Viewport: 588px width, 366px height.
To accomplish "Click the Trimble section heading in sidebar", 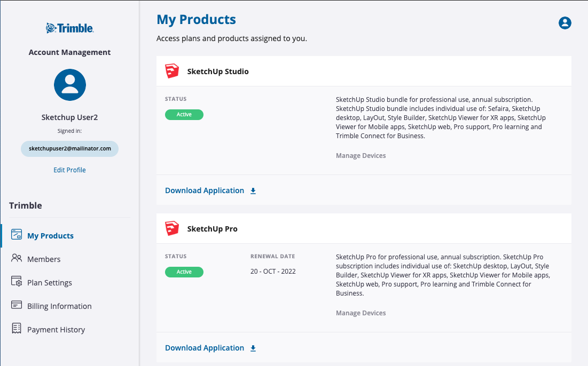I will pos(26,205).
